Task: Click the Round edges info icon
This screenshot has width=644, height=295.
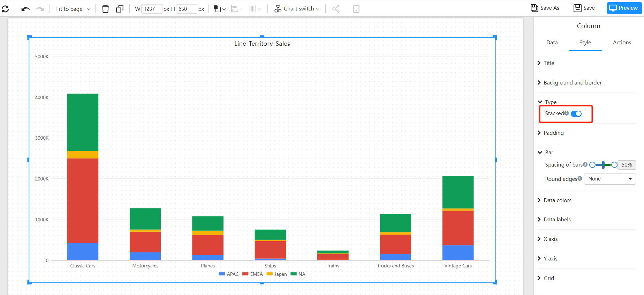Action: [580, 178]
